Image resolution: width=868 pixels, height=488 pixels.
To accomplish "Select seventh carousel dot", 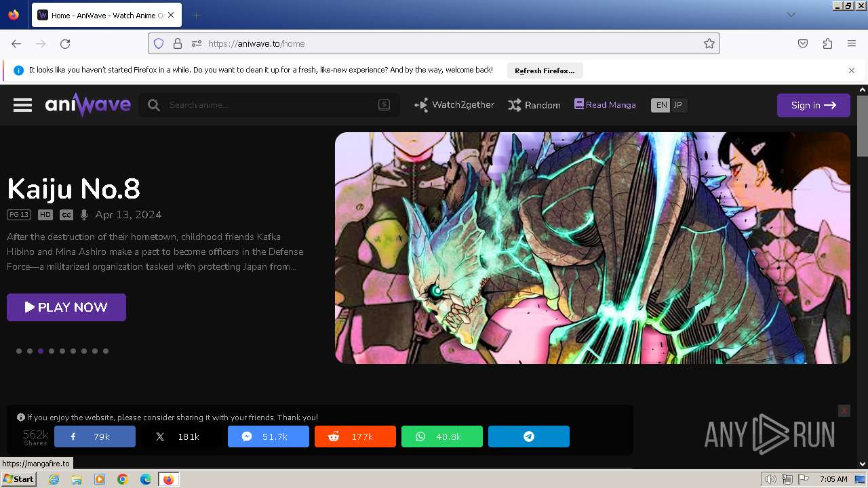I will tap(84, 351).
